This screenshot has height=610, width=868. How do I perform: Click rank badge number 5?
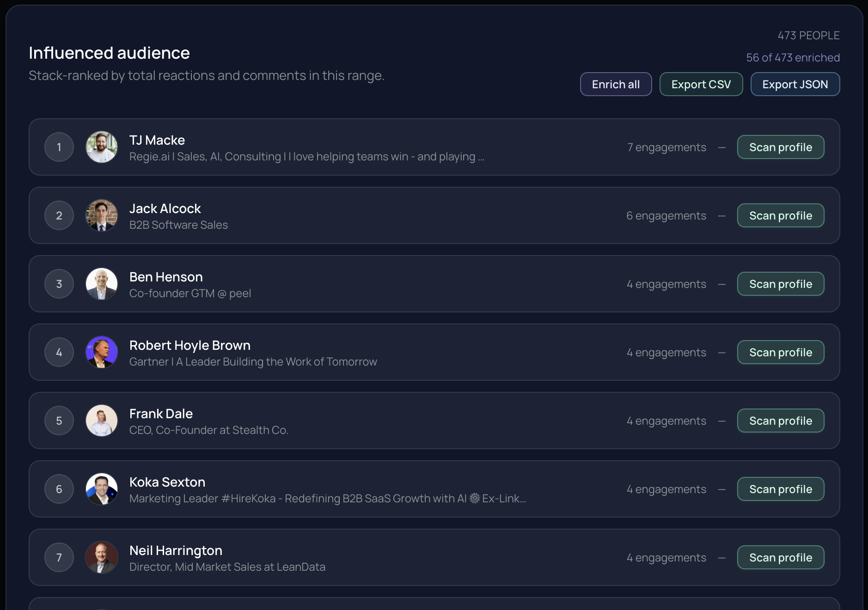click(59, 421)
